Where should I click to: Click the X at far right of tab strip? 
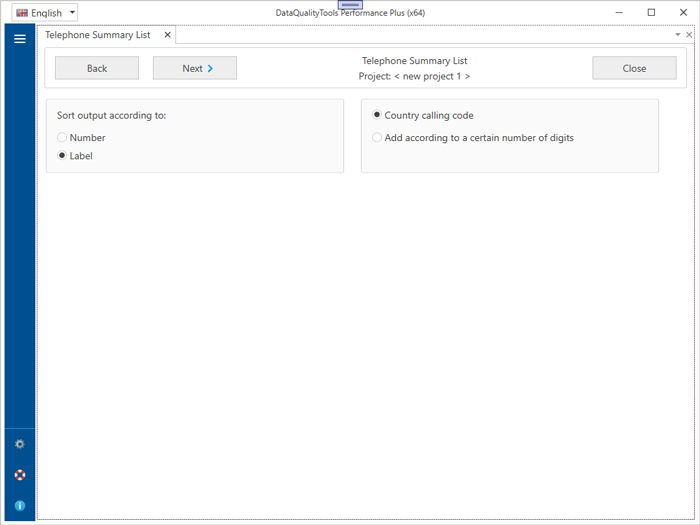point(689,35)
